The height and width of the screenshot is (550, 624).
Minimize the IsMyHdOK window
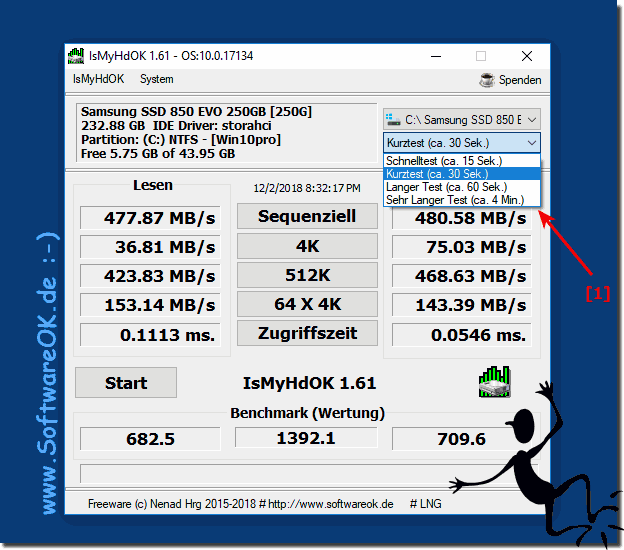pyautogui.click(x=436, y=56)
